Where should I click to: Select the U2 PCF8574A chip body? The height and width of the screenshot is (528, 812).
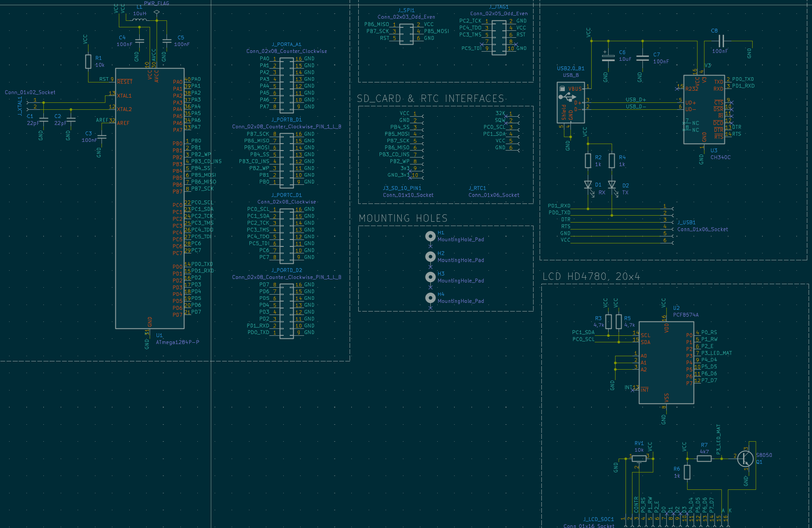pyautogui.click(x=666, y=363)
